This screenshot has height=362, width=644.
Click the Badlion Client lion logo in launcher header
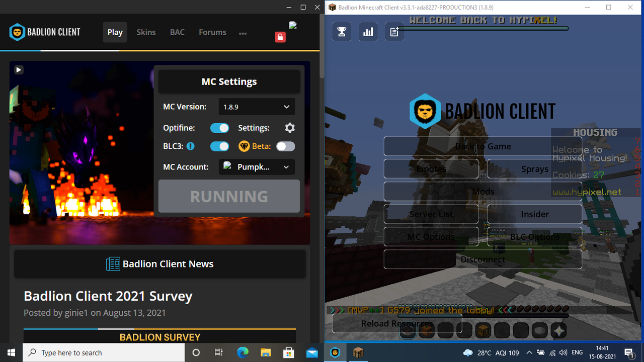tap(17, 32)
